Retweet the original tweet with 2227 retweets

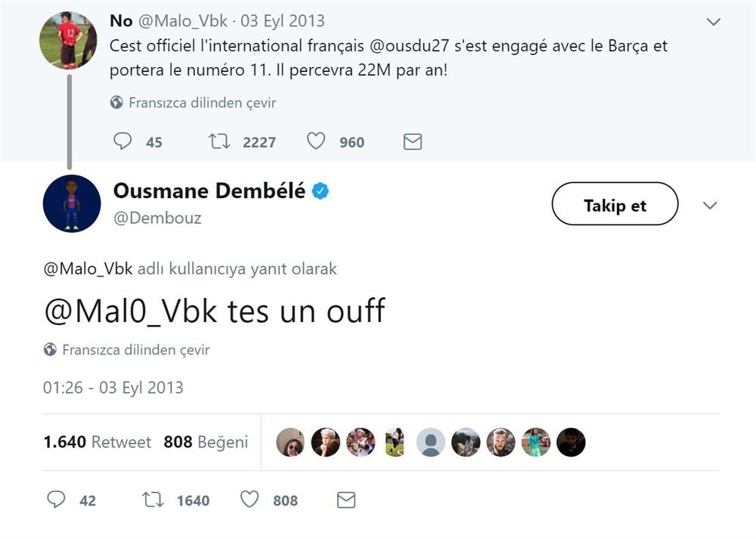click(x=219, y=141)
